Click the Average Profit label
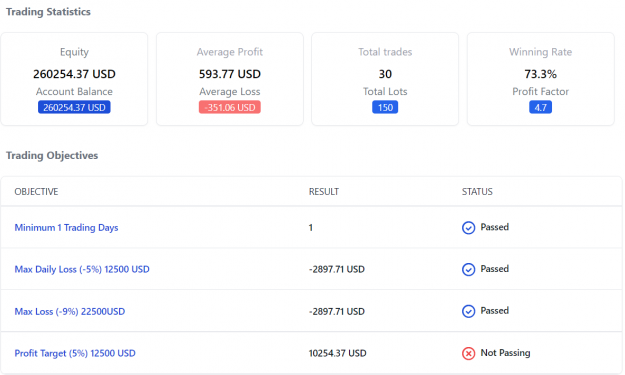The height and width of the screenshot is (375, 625). tap(230, 52)
